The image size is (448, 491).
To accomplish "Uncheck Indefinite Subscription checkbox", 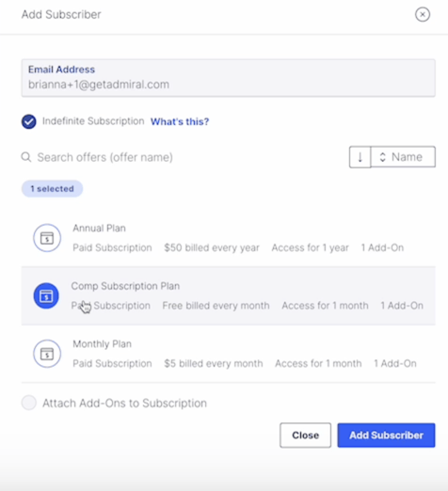I will pos(29,121).
